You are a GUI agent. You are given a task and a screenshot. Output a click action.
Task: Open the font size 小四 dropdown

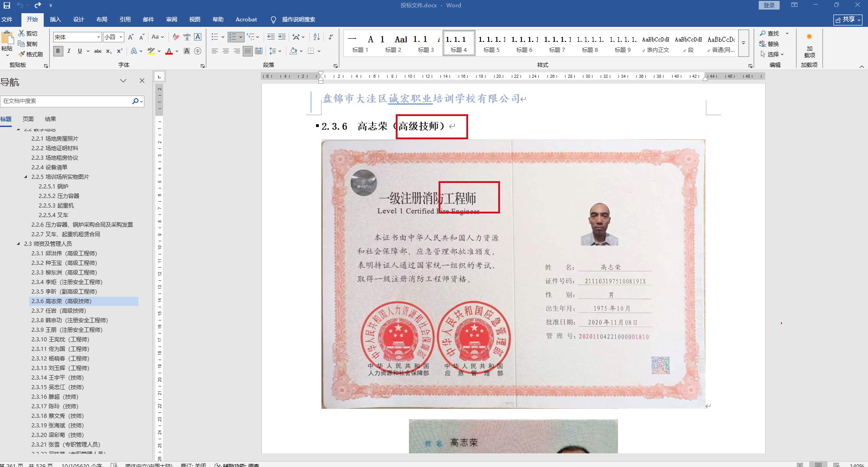121,37
